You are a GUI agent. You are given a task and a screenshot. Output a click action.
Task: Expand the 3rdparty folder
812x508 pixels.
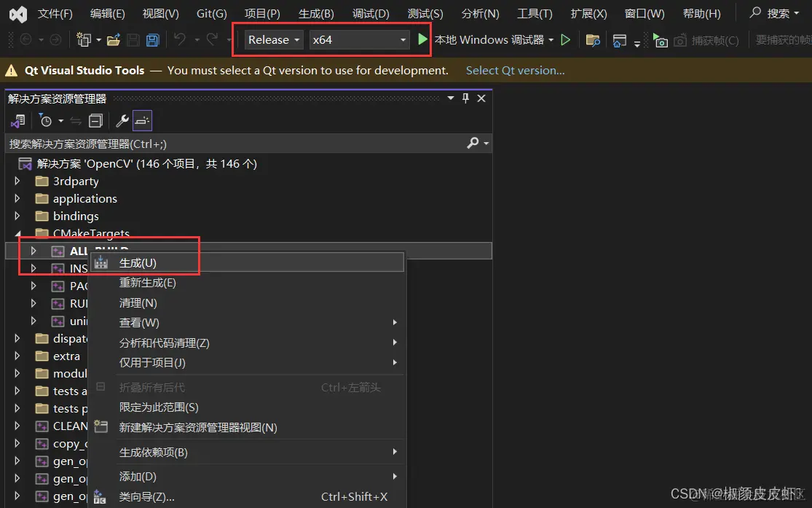(x=17, y=181)
